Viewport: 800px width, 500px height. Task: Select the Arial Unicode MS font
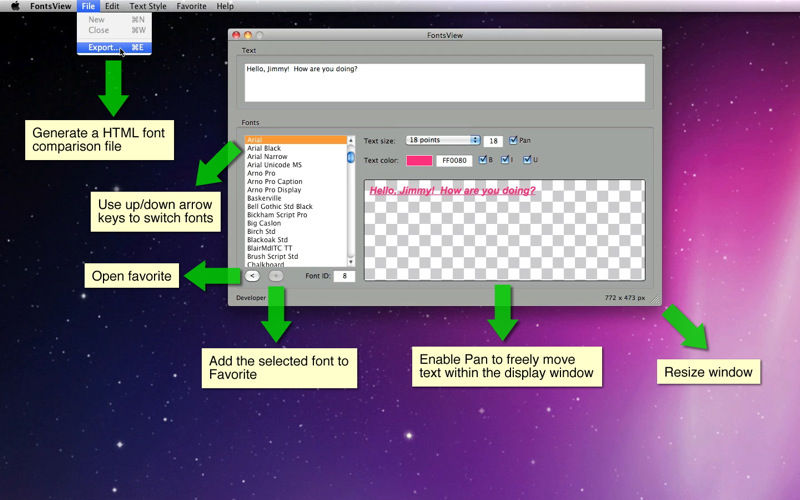coord(295,165)
